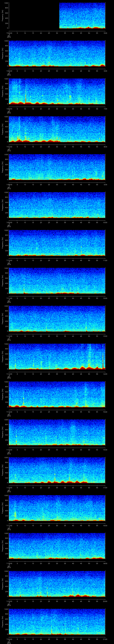The image size is (114, 644).
Task: Click the 7:05:00 start time label
Action: point(9,71)
